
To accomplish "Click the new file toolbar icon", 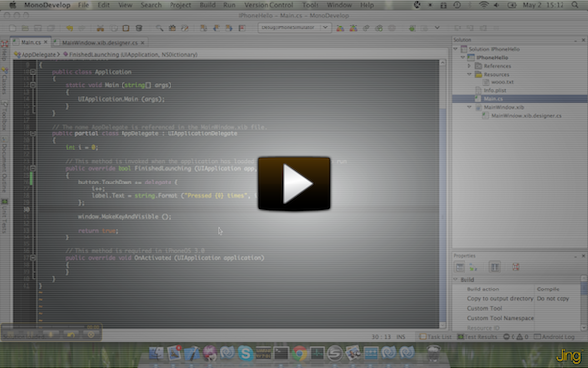I will [x=13, y=28].
